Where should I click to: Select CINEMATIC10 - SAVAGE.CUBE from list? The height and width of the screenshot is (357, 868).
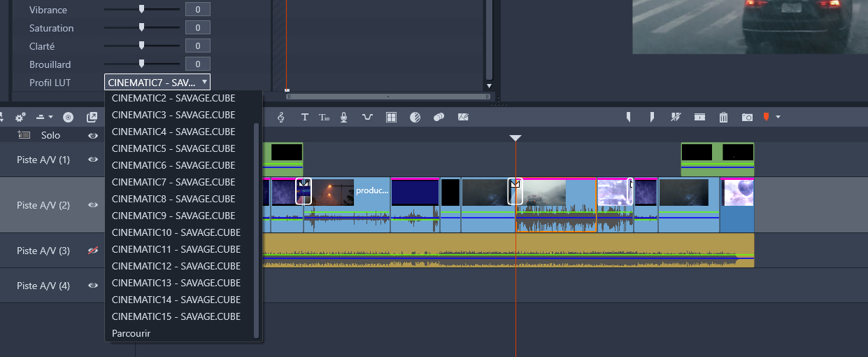point(176,232)
